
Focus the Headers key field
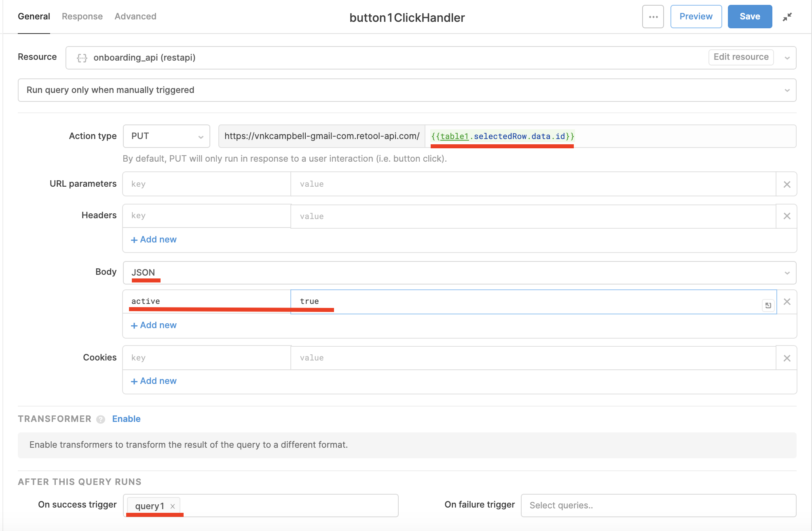pos(207,216)
